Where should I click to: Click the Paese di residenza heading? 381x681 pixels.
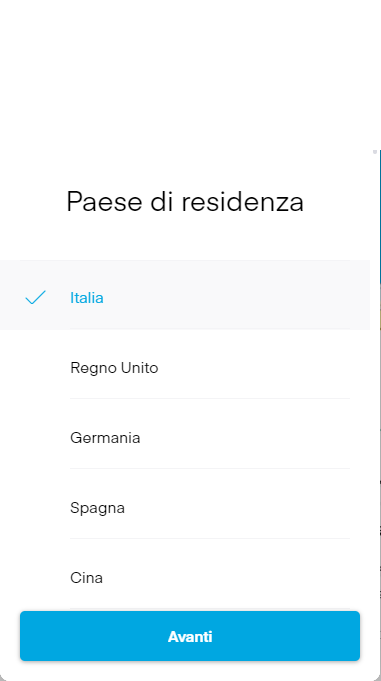click(185, 202)
